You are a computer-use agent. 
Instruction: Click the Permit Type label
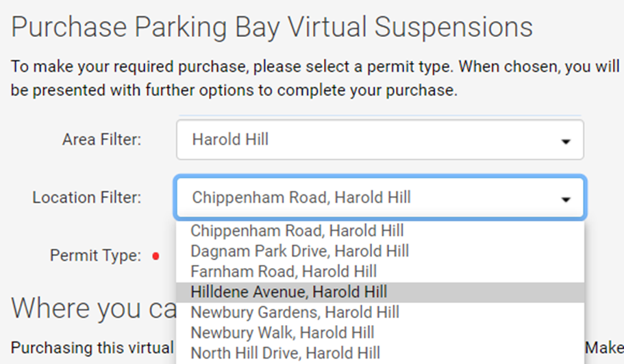[x=95, y=255]
